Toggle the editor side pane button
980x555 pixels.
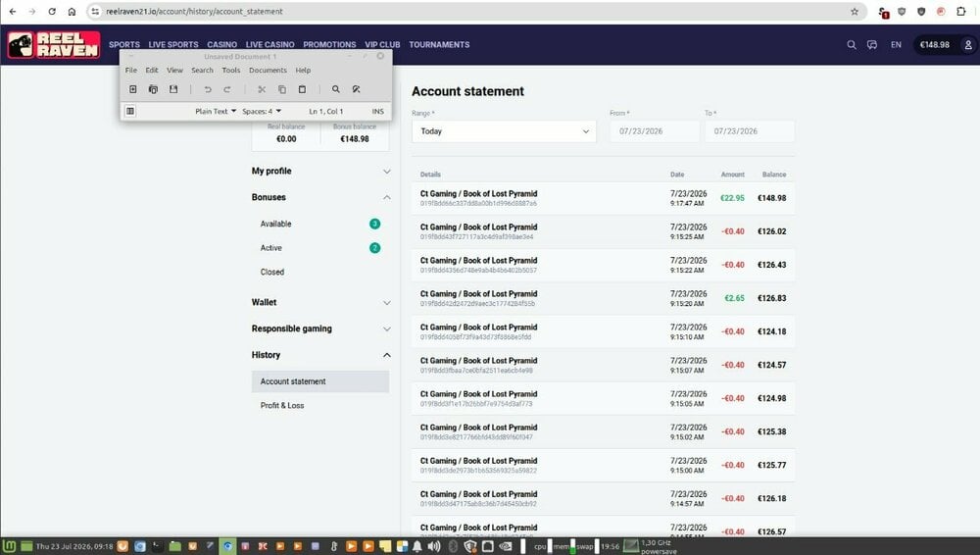click(x=130, y=111)
